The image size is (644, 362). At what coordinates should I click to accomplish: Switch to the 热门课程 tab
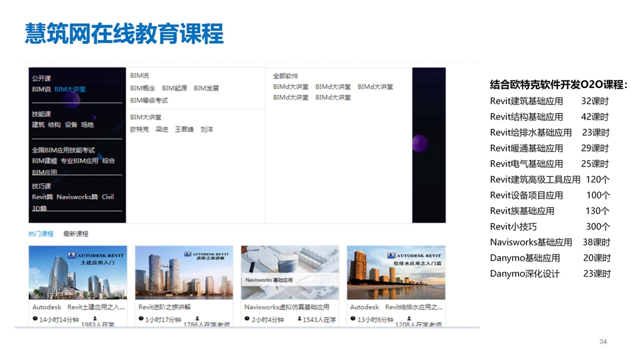(41, 234)
